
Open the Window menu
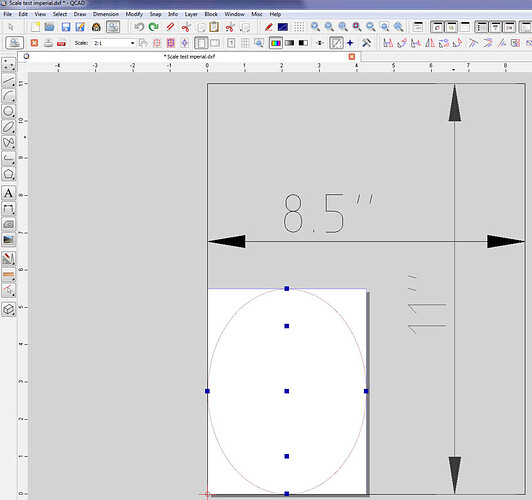click(234, 14)
